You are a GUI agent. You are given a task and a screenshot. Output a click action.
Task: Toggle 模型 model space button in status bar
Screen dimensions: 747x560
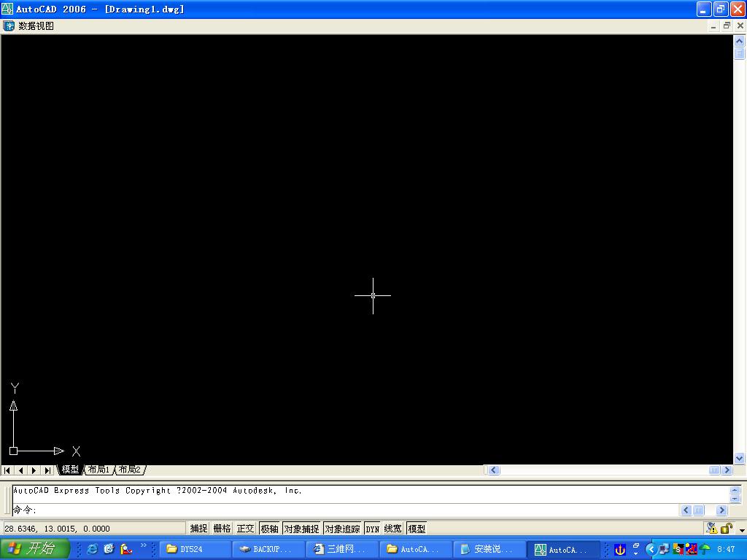pyautogui.click(x=417, y=529)
